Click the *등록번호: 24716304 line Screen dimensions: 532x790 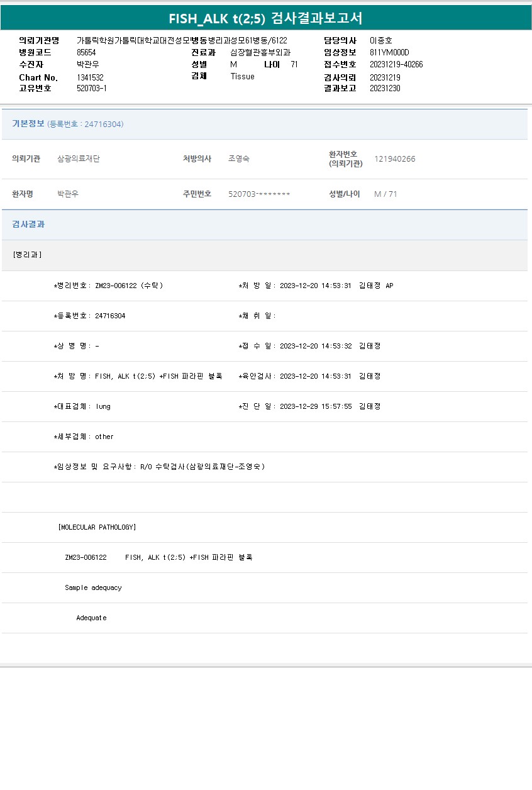[89, 316]
